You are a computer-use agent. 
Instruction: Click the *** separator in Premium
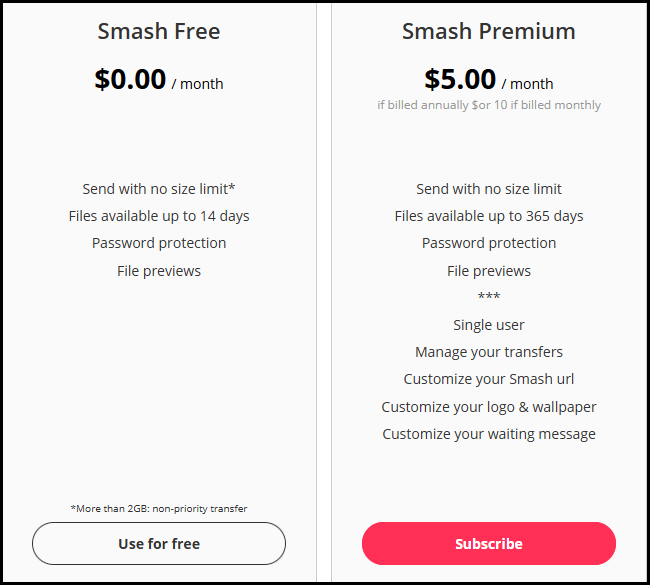click(x=488, y=296)
